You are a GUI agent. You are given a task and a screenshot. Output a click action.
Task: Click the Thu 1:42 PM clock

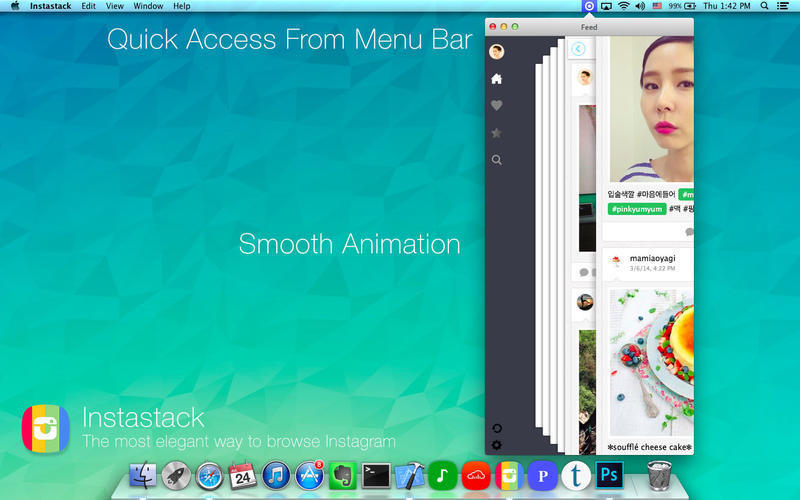(727, 6)
